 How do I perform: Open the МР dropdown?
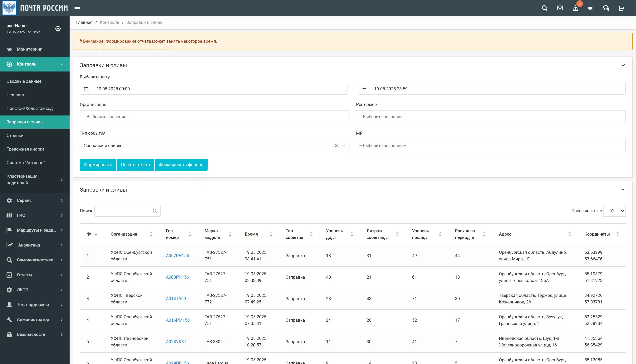coord(491,145)
